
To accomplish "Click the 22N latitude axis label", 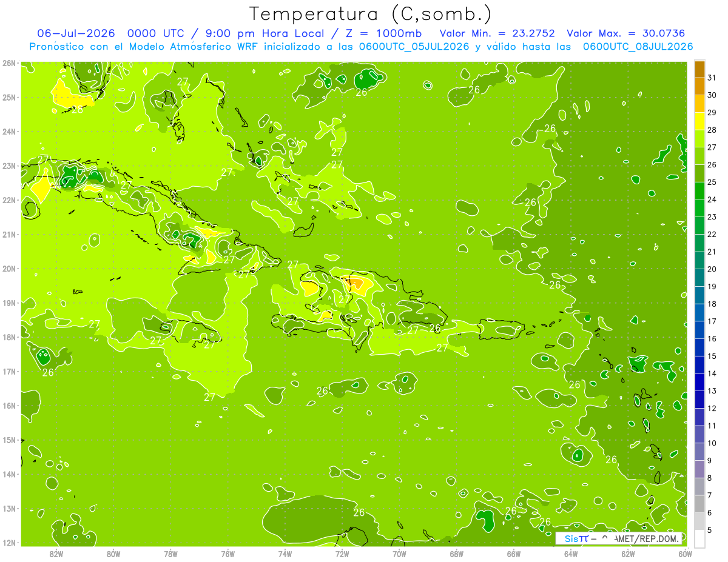I will 9,200.
